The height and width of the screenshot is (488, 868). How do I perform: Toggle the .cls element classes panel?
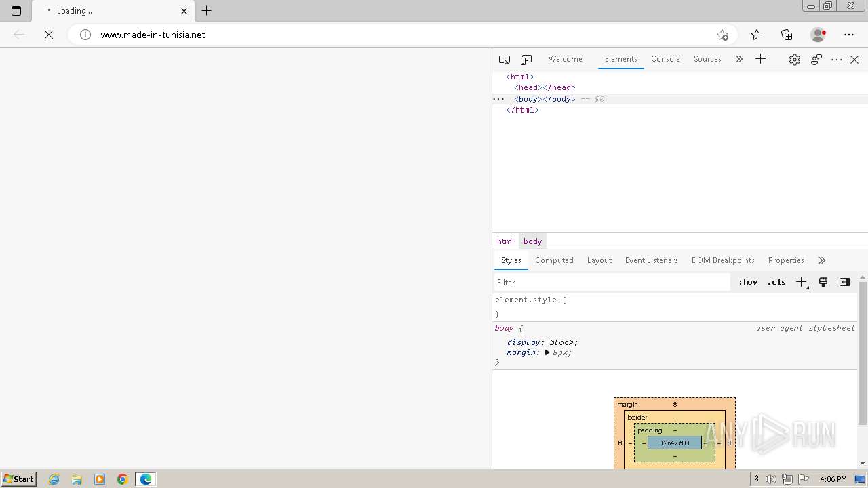click(776, 283)
